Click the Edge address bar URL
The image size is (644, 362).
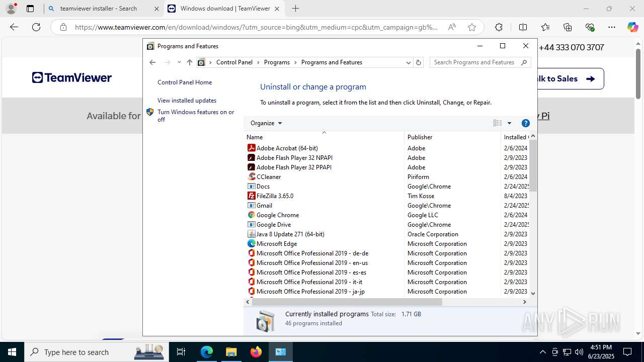click(256, 27)
